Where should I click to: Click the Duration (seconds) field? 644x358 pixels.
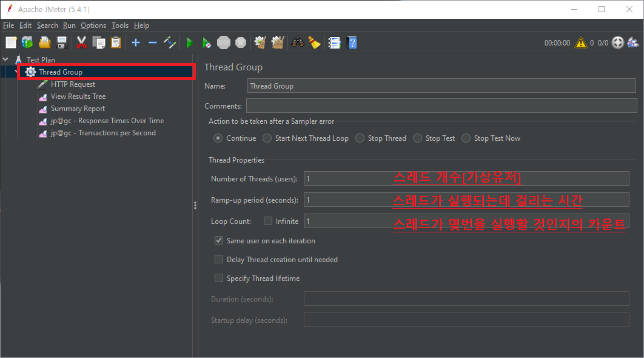(x=466, y=299)
